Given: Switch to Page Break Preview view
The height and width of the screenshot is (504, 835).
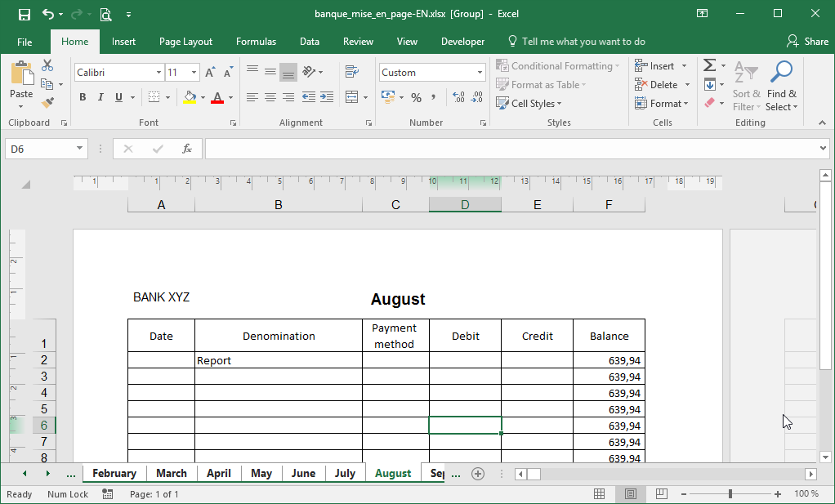Looking at the screenshot, I should [662, 494].
